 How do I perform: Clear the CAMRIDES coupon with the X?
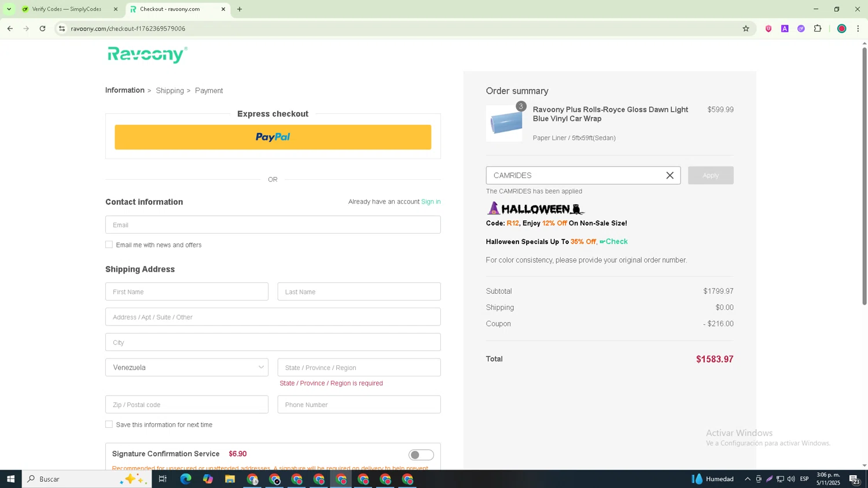tap(670, 175)
